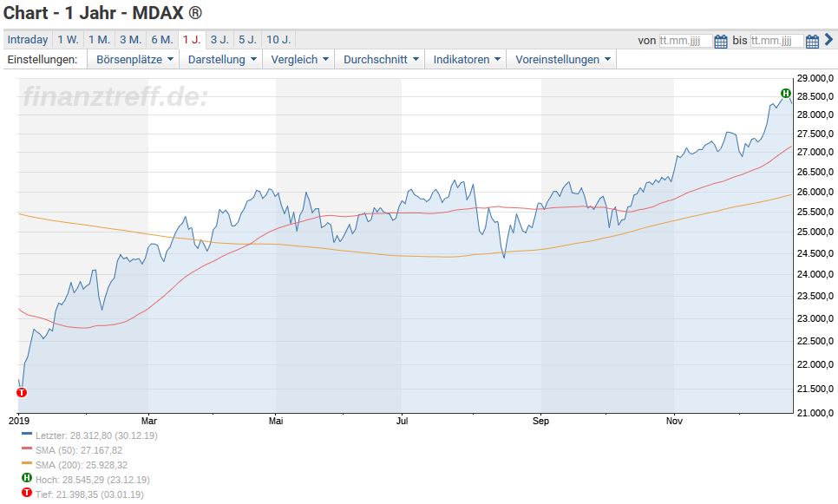Open the 'bis' date calendar picker icon

point(812,41)
